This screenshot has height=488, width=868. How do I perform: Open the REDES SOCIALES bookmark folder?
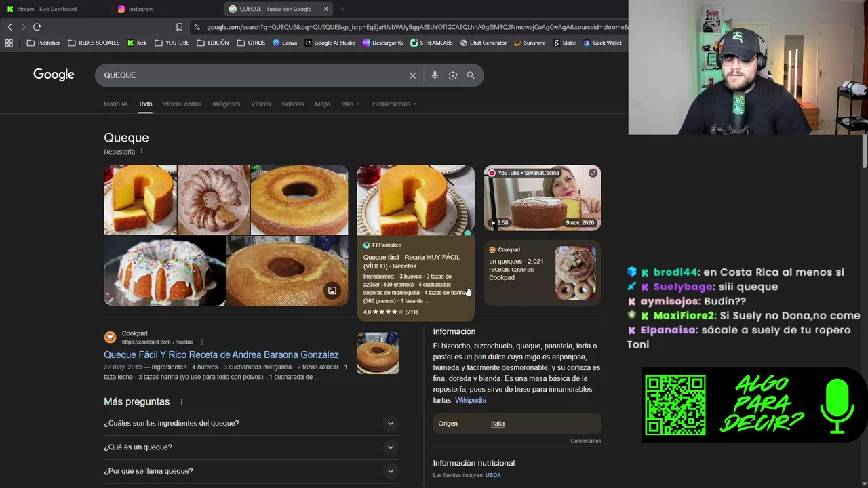click(x=94, y=43)
